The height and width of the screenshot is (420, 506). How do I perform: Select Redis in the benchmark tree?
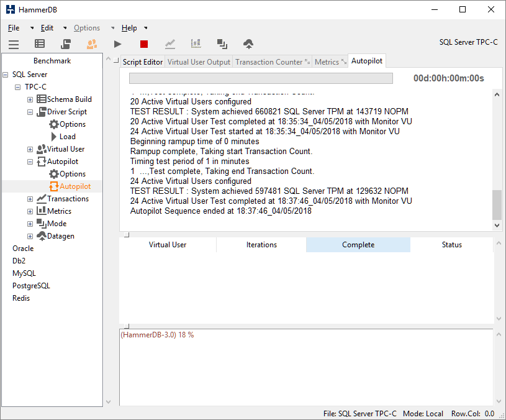click(x=21, y=298)
